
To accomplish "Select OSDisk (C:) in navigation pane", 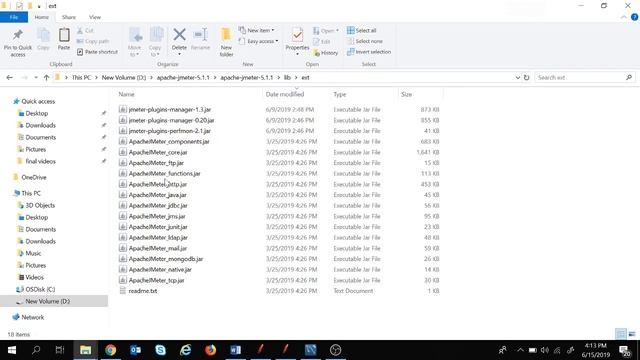I will [40, 289].
